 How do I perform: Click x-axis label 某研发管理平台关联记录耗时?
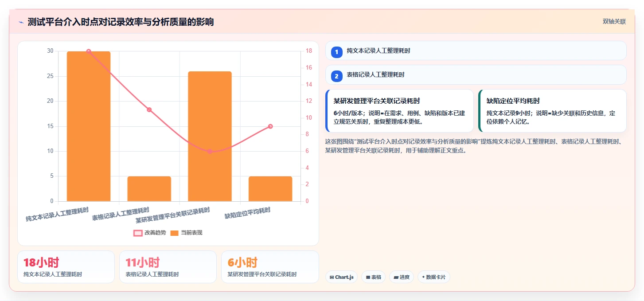[173, 215]
